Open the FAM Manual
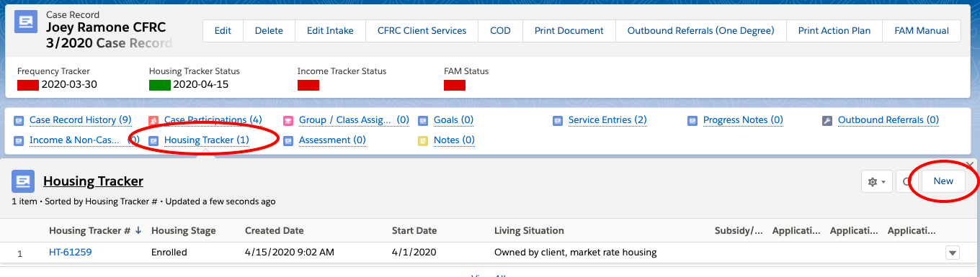Screen dimensions: 980x277 click(x=922, y=31)
